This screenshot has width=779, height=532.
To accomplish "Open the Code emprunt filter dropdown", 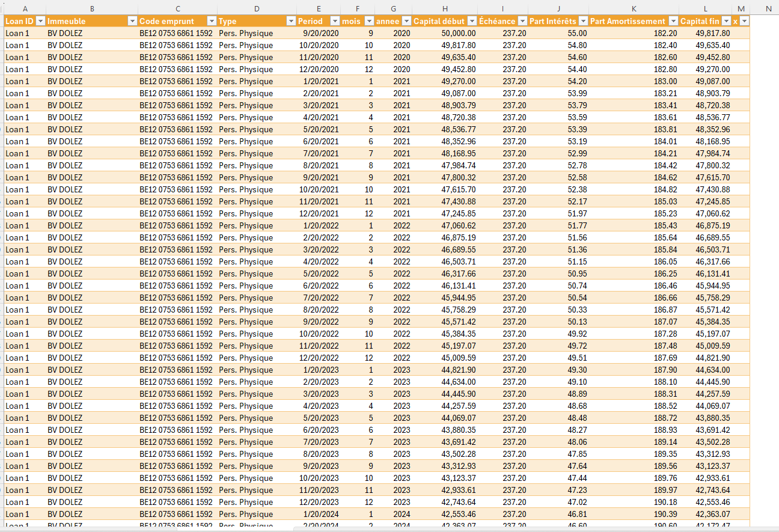I will [x=211, y=21].
